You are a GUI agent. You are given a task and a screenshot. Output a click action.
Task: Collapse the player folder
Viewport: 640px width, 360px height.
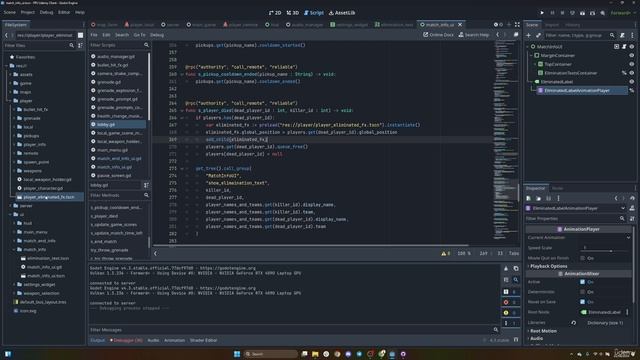click(x=11, y=101)
